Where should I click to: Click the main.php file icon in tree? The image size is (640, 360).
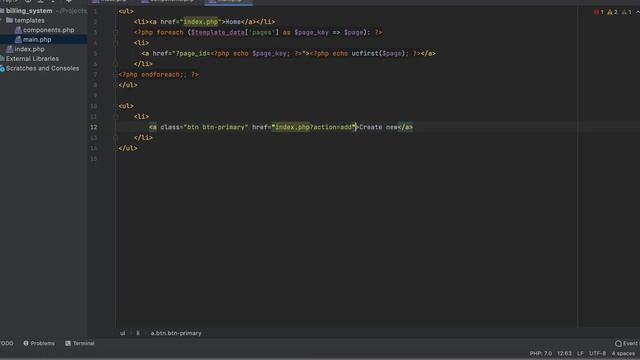tap(18, 40)
